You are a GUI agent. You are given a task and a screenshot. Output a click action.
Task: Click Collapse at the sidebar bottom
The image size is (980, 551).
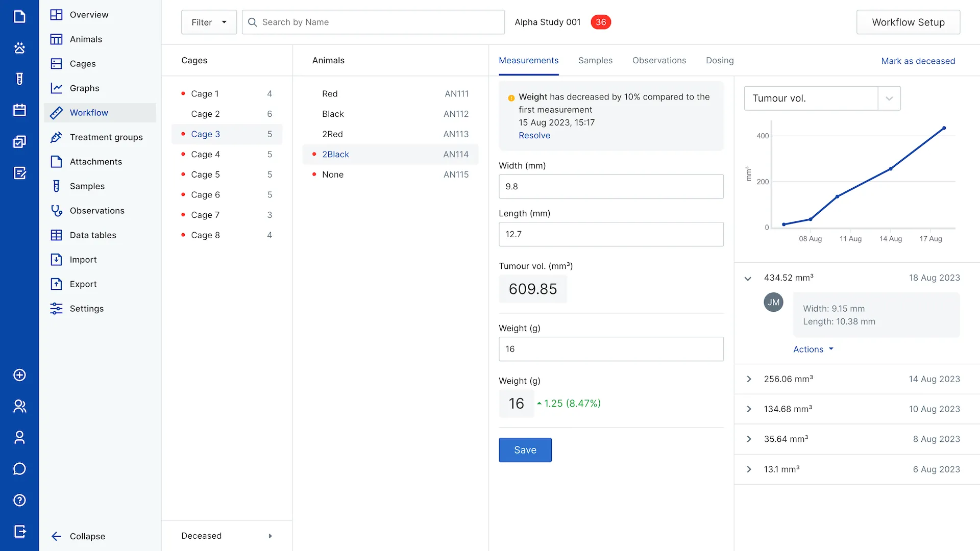pyautogui.click(x=78, y=536)
